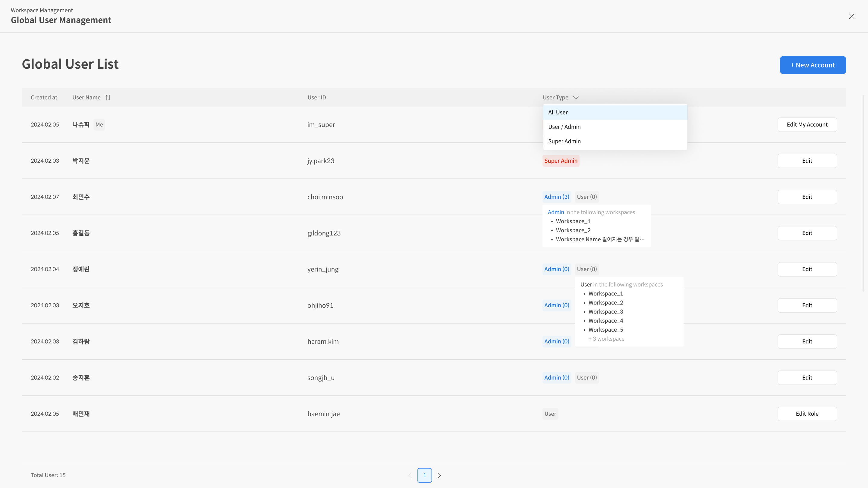
Task: Sort the list by User Name
Action: click(x=108, y=98)
